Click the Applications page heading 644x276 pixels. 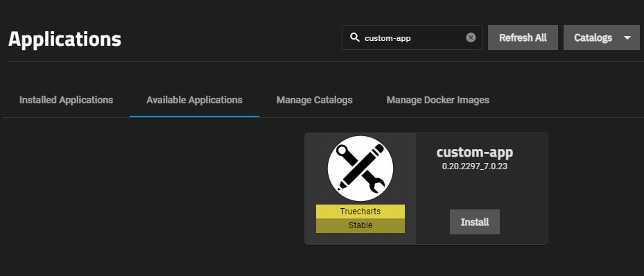coord(64,39)
